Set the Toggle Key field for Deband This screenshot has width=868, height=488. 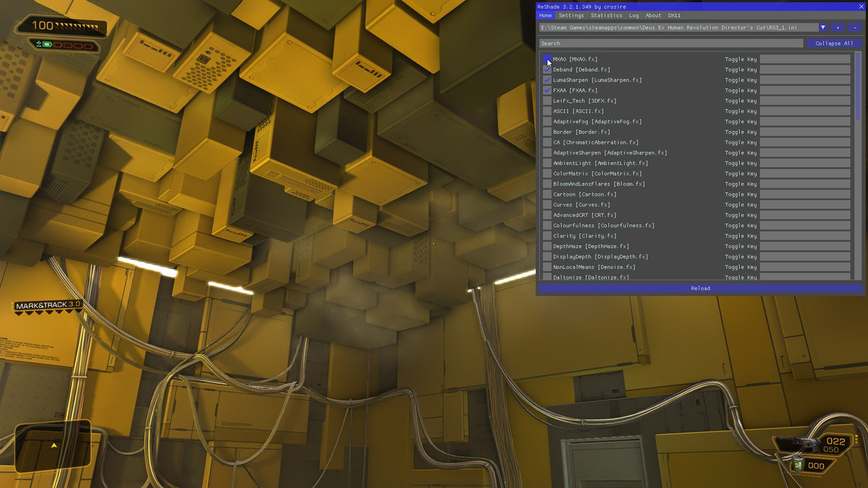[x=805, y=70]
